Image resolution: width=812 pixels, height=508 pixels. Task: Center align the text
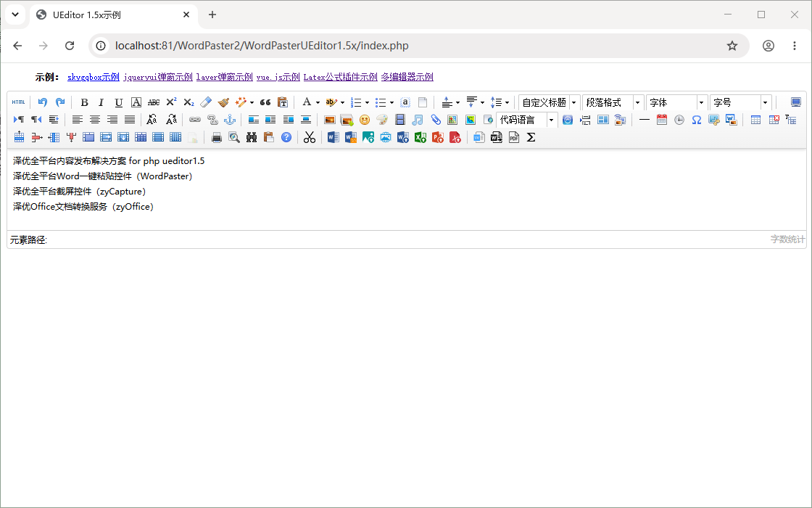coord(95,120)
